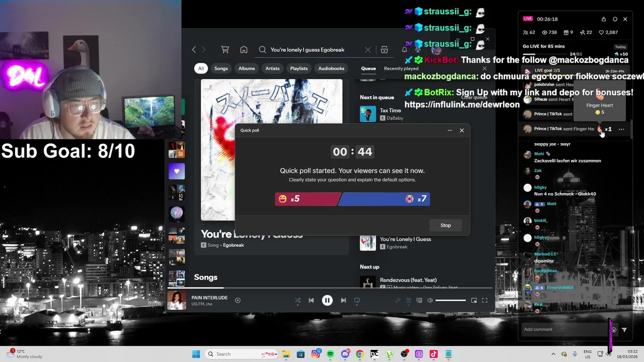
Task: Open File Explorer from the taskbar
Action: [x=286, y=354]
